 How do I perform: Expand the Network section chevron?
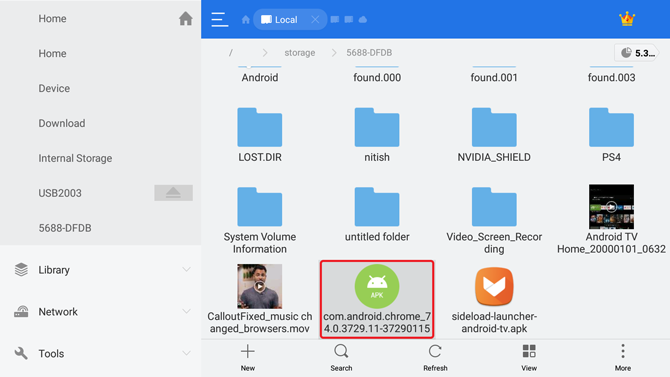tap(186, 312)
